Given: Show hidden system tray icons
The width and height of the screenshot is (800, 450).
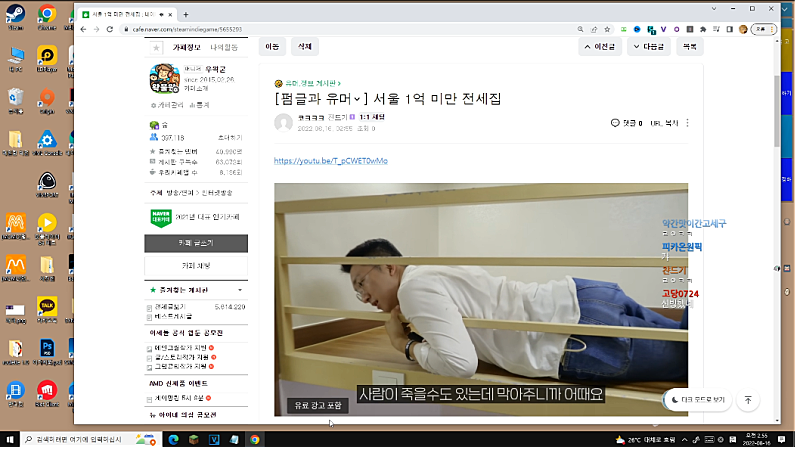Looking at the screenshot, I should [x=684, y=439].
